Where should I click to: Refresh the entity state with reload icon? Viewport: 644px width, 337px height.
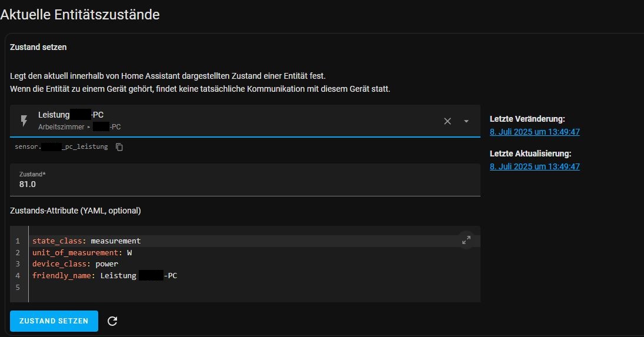click(112, 321)
